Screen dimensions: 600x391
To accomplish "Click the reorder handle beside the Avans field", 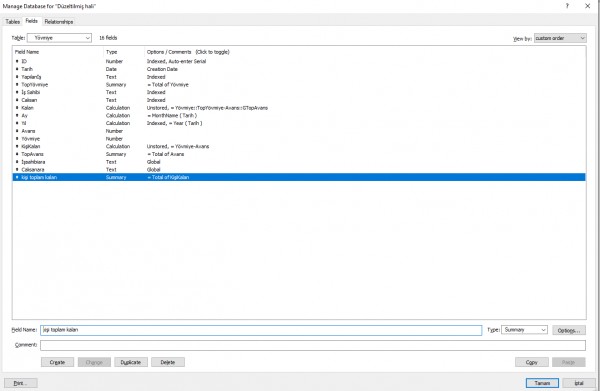I will pos(17,131).
